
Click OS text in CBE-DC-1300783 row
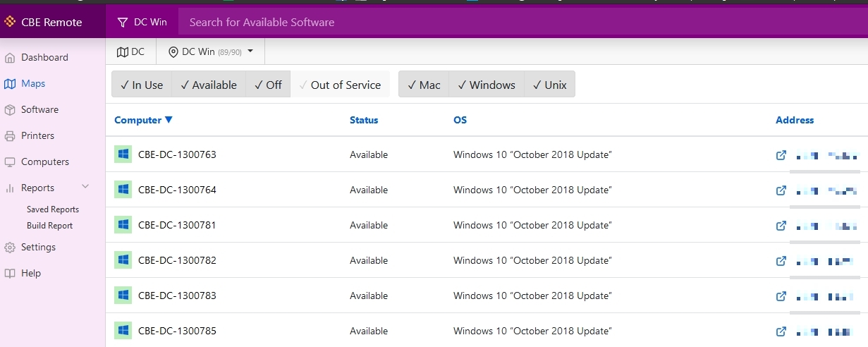coord(532,296)
